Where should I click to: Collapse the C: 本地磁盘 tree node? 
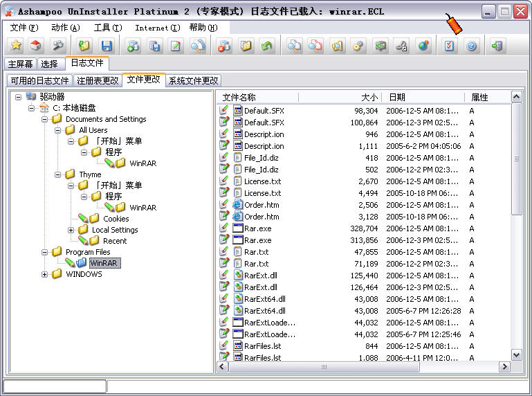pos(32,108)
